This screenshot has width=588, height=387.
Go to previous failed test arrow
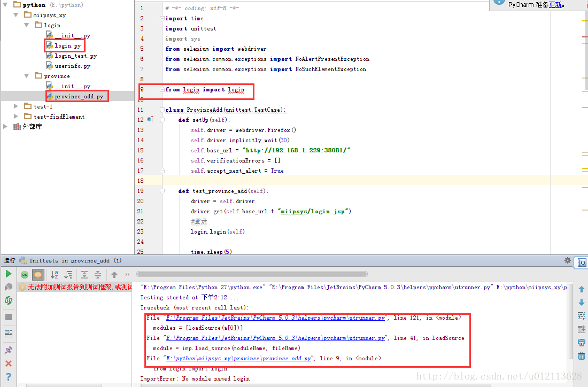click(114, 275)
